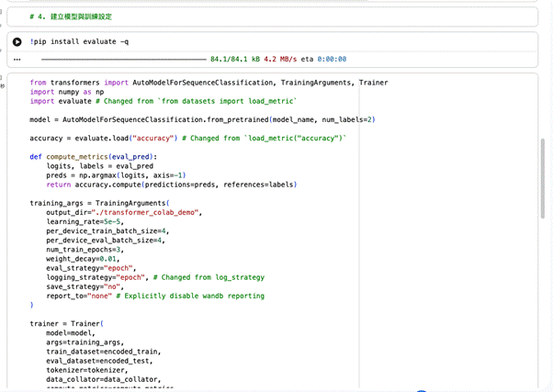Click the vertical scrollbar thumb
Image resolution: width=553 pixels, height=392 pixels.
tap(542, 179)
